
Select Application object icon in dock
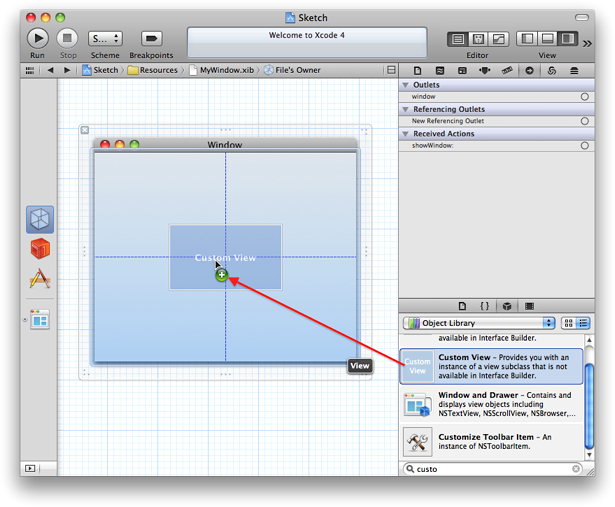click(40, 279)
